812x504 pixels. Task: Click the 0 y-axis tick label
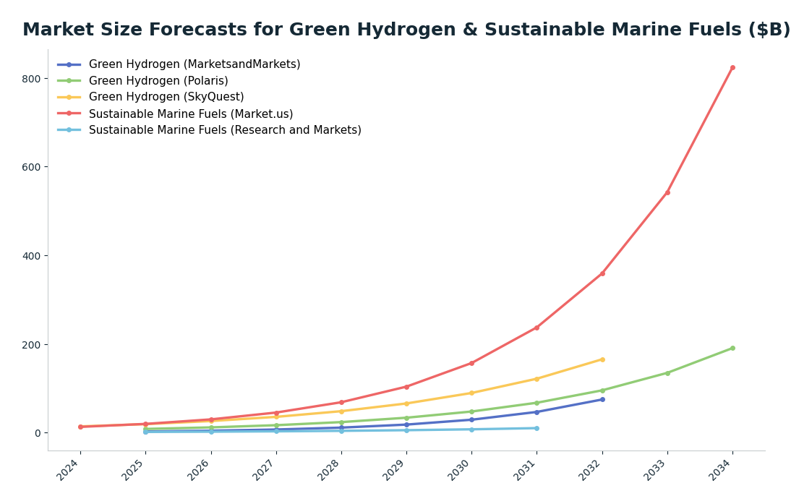point(38,433)
